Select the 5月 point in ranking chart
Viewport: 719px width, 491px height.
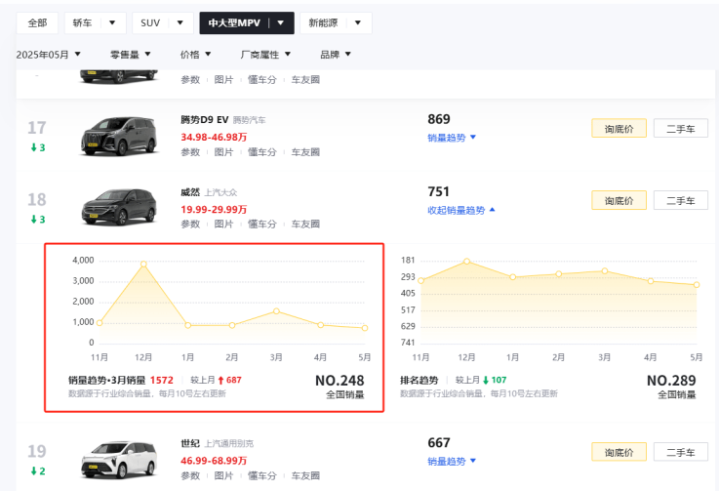pos(697,285)
